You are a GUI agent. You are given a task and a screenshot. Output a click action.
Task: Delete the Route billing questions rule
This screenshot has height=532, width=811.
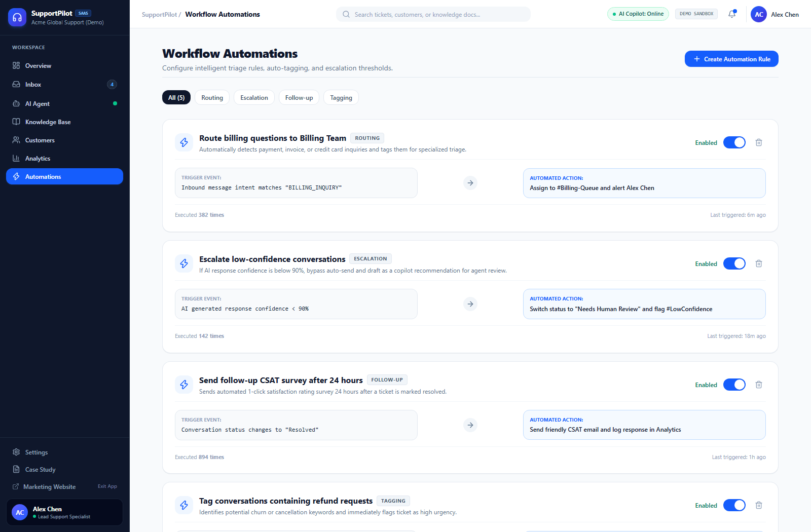click(x=759, y=142)
